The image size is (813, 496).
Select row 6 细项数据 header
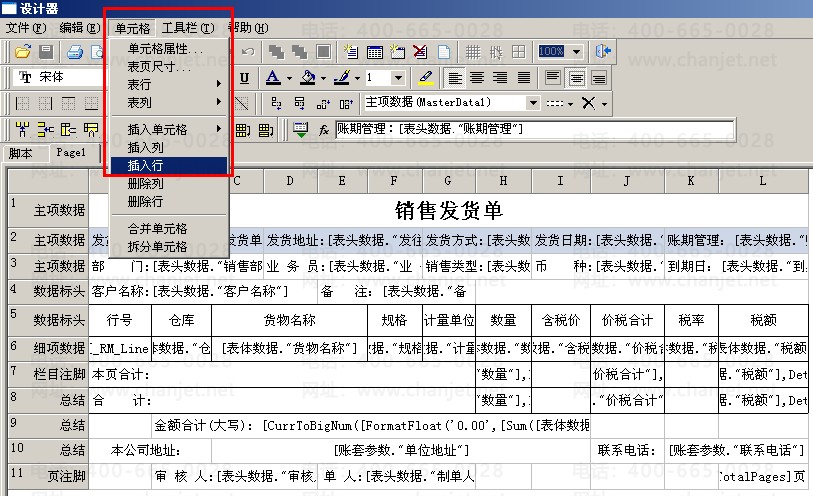coord(48,348)
